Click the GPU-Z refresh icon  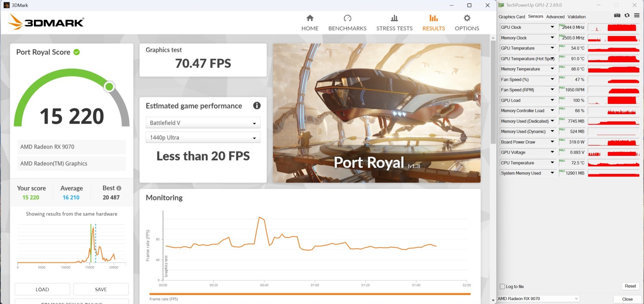click(627, 15)
